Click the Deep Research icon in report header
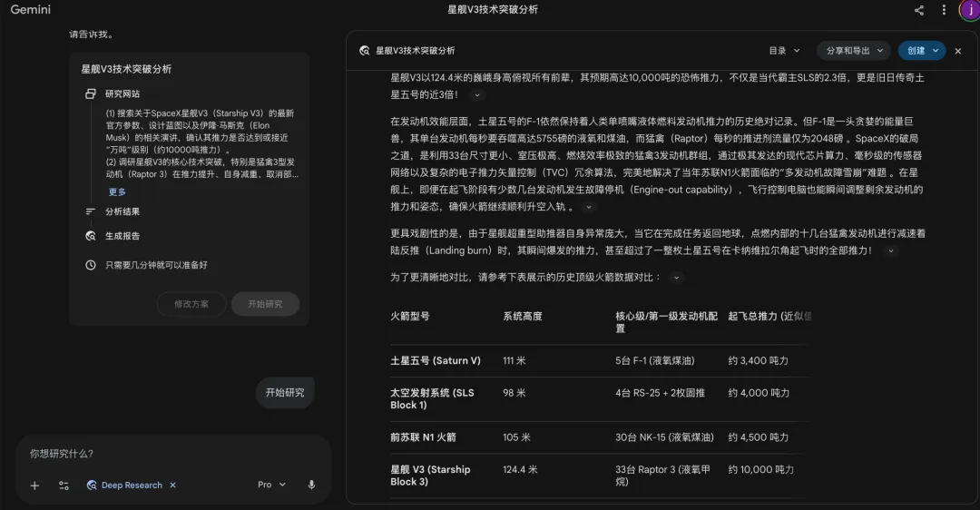Viewport: 980px width, 510px height. pyautogui.click(x=365, y=51)
